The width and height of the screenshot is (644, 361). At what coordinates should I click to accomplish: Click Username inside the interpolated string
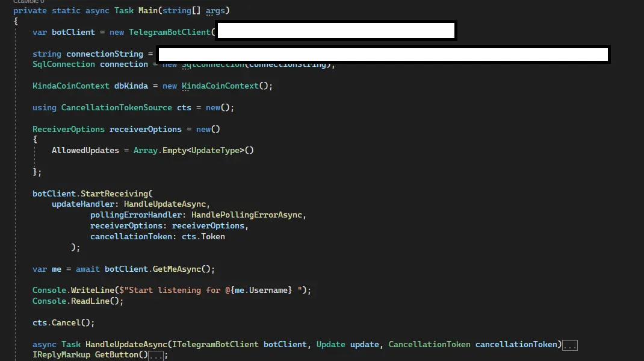coord(268,290)
